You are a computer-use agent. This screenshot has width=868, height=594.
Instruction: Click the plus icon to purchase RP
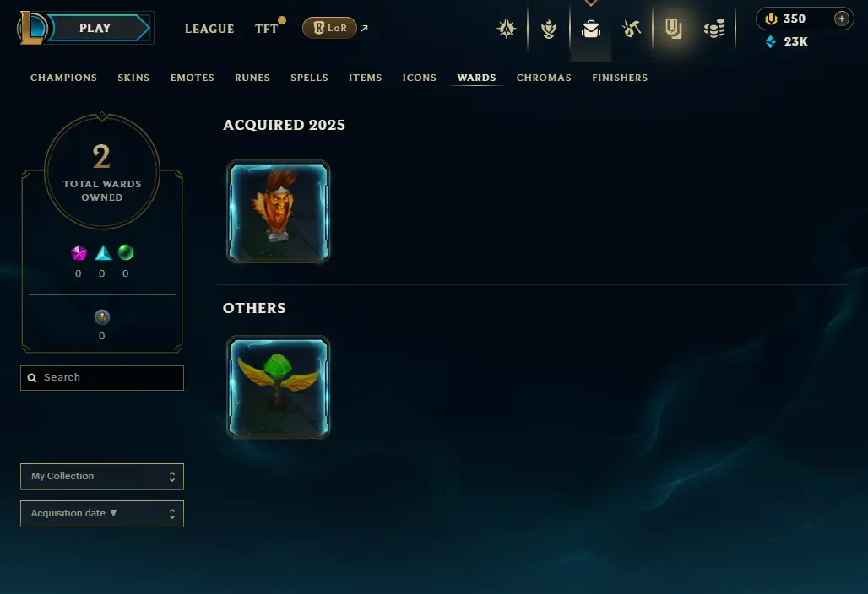[841, 19]
